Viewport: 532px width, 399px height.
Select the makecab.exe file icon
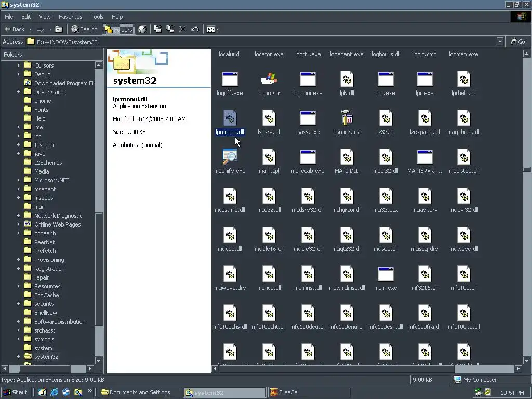pos(308,157)
